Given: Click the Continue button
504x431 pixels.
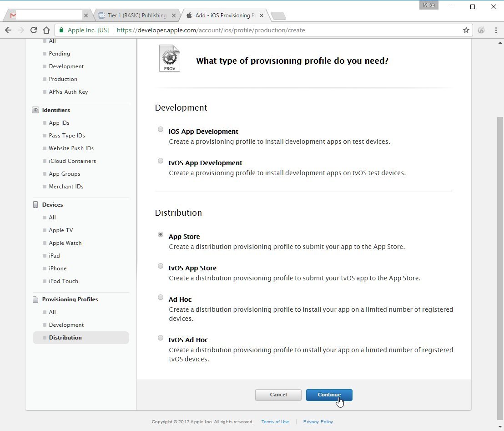Looking at the screenshot, I should click(x=329, y=395).
